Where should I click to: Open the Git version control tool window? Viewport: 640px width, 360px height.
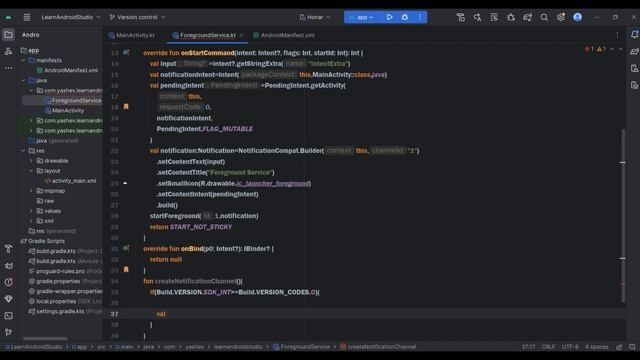[8, 332]
